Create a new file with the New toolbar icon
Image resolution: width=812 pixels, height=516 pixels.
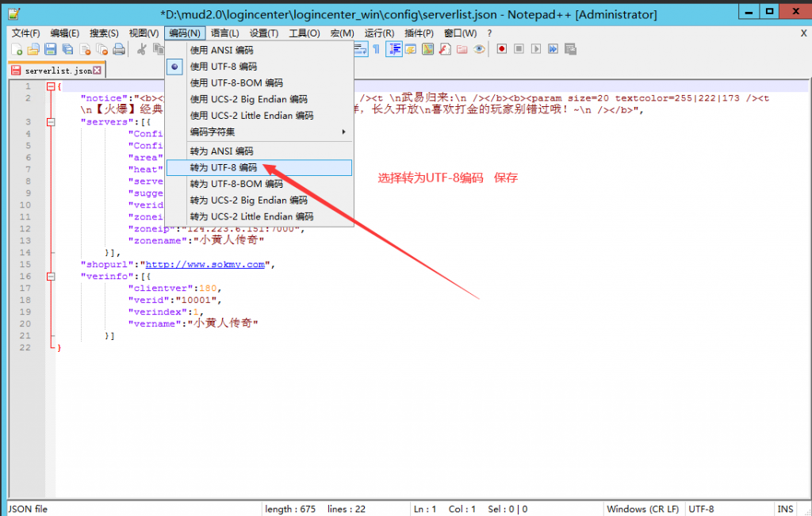(17, 49)
